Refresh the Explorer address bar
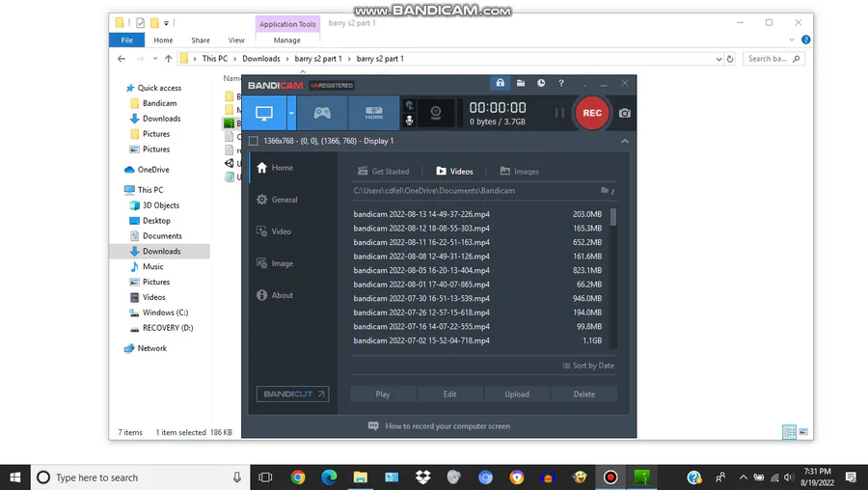868x490 pixels. [730, 59]
